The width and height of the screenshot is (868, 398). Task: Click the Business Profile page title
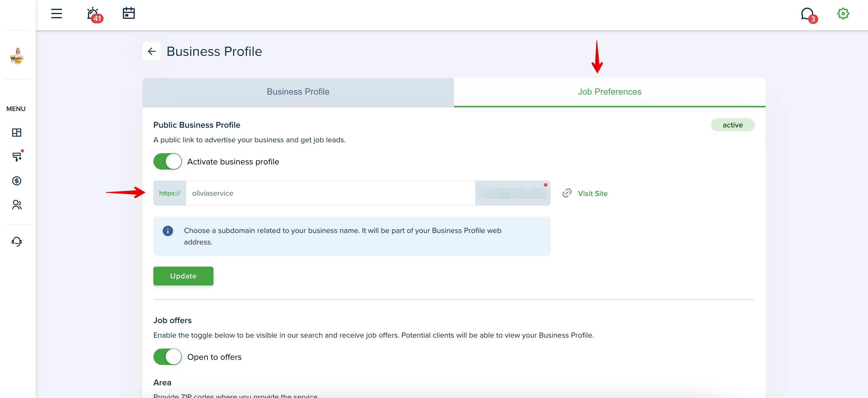[x=214, y=52]
